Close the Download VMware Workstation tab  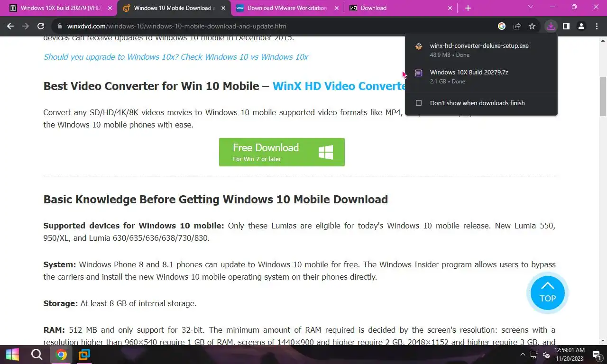click(337, 8)
